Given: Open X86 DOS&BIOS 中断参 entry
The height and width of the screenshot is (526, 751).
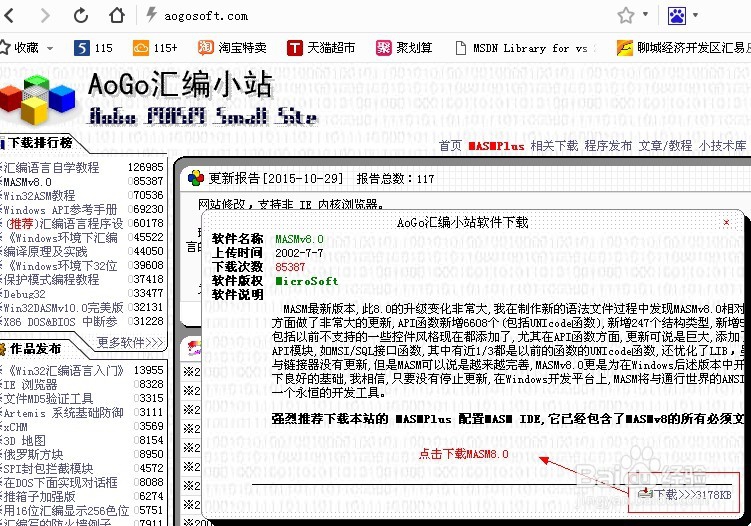Looking at the screenshot, I should point(60,321).
